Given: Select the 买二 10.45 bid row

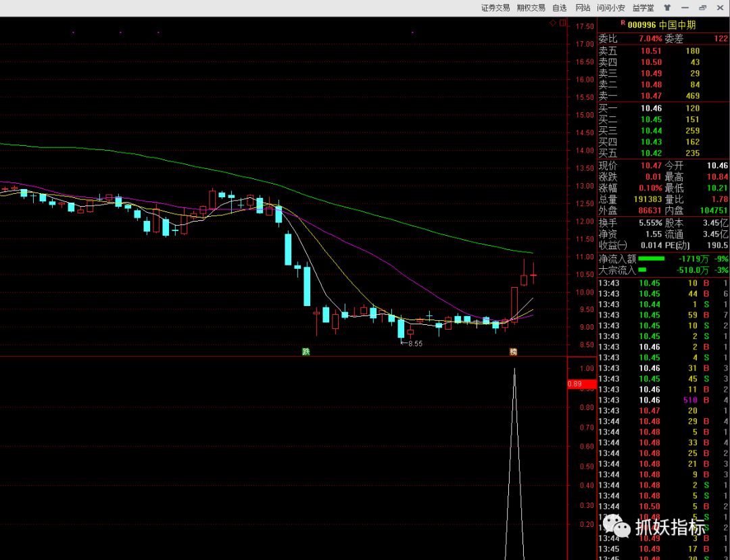Looking at the screenshot, I should (x=664, y=120).
